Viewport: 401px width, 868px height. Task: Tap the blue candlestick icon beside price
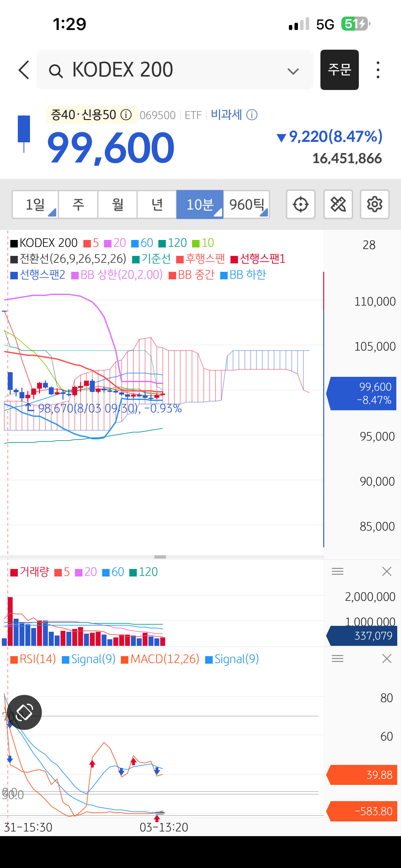click(24, 134)
